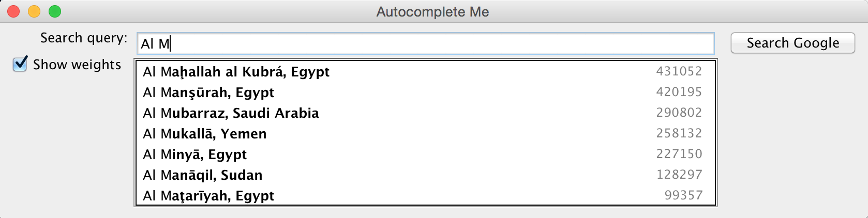Click the "Search query:" label
The height and width of the screenshot is (218, 868).
click(x=84, y=38)
